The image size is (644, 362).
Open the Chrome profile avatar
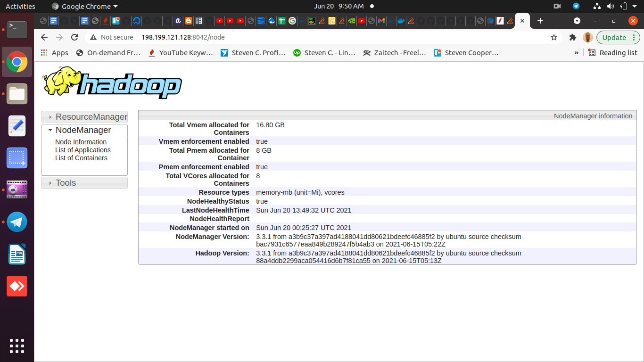click(x=587, y=37)
